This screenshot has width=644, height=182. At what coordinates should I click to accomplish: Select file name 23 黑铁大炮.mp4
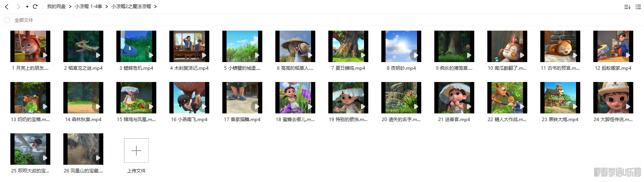560,120
